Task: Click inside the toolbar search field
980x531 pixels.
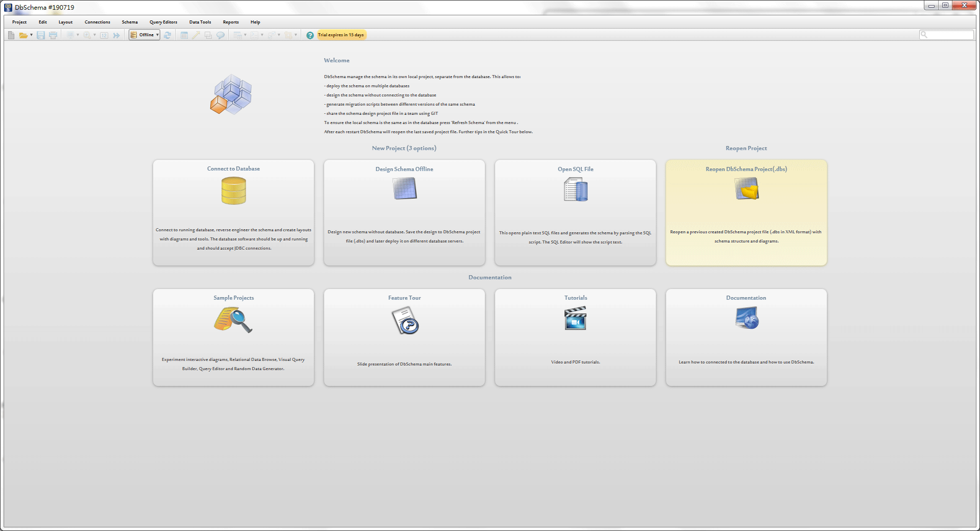Action: [x=946, y=35]
